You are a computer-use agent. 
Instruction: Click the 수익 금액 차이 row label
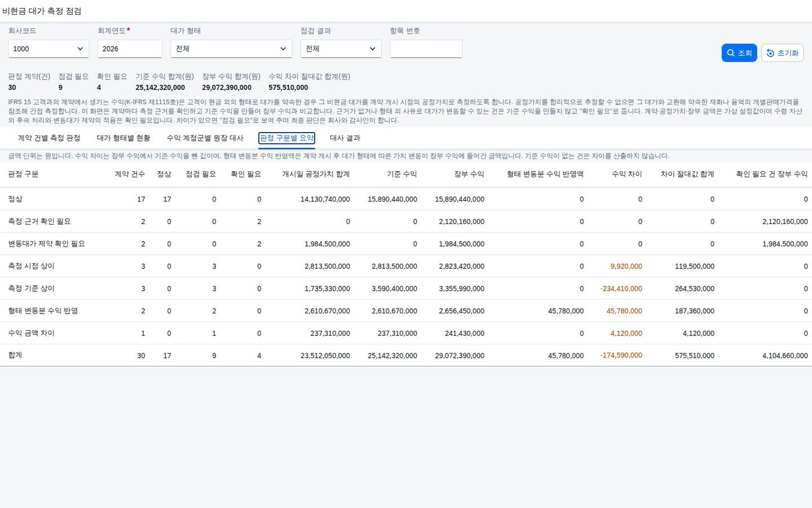pos(32,333)
